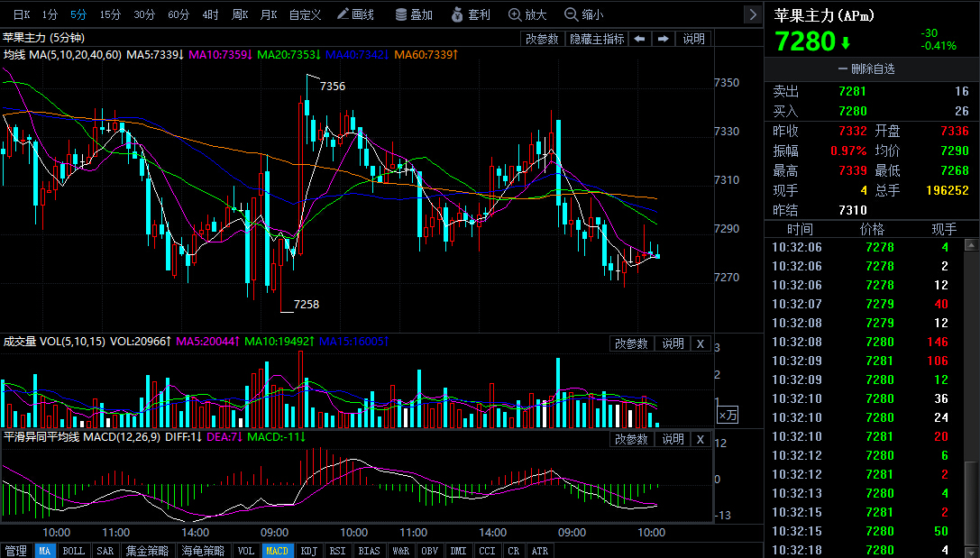Click the 7356 high price marker
Screen dimensions: 980x558
pos(333,87)
